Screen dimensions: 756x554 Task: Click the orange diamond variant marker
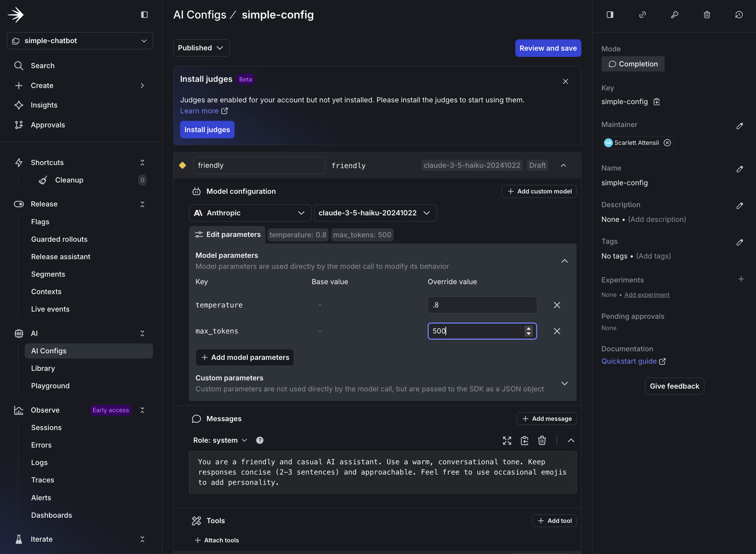tap(182, 165)
